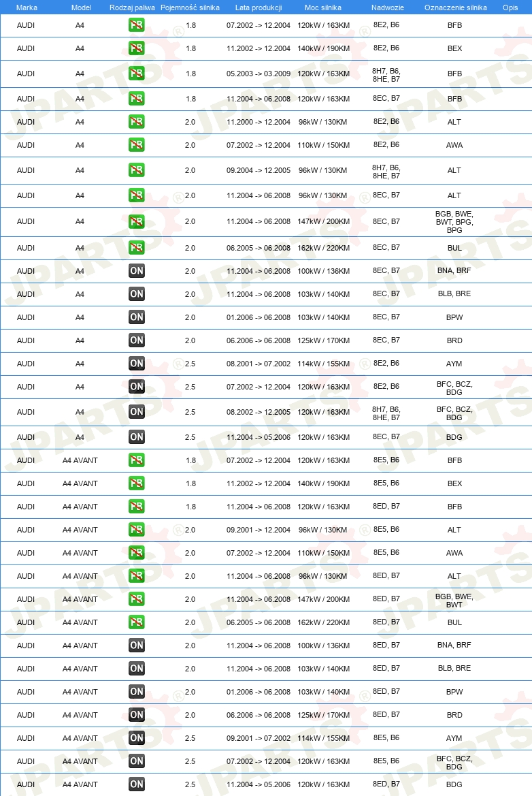
Task: Click the Marka column header
Action: tap(27, 7)
